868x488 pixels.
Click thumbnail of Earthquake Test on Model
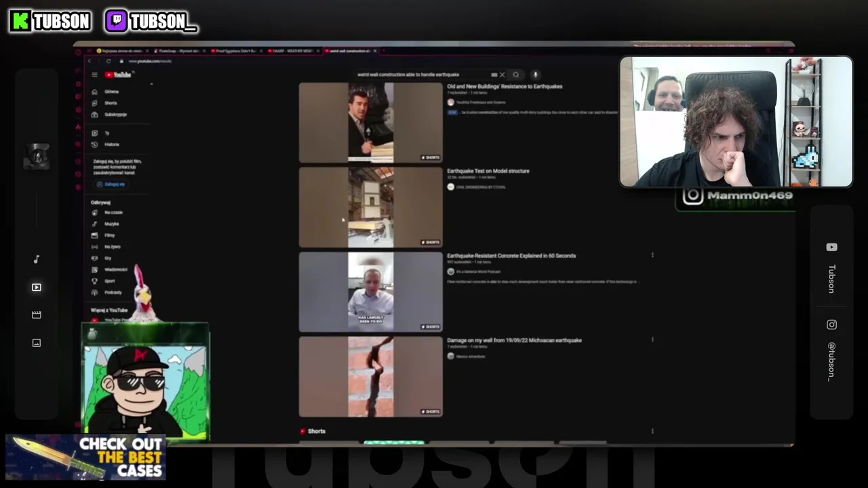pyautogui.click(x=370, y=207)
